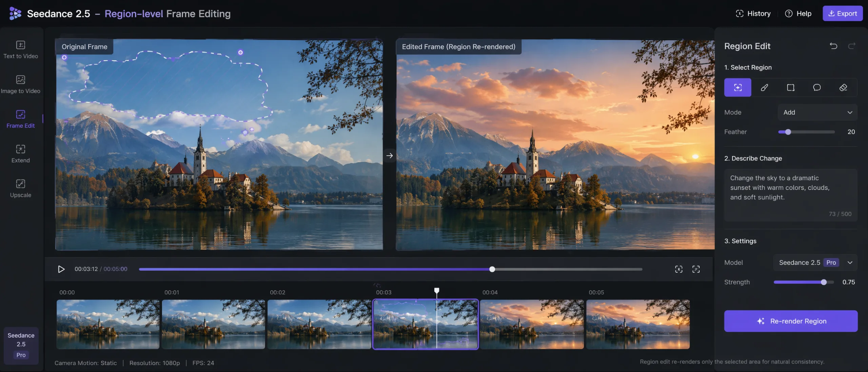The image size is (868, 372).
Task: Select the 00:04 sunset timeline thumbnail
Action: pyautogui.click(x=532, y=324)
